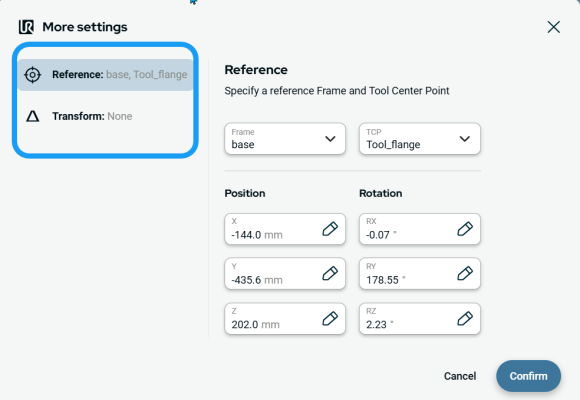This screenshot has width=580, height=400.
Task: Edit RZ rotation via pencil icon
Action: [x=465, y=319]
